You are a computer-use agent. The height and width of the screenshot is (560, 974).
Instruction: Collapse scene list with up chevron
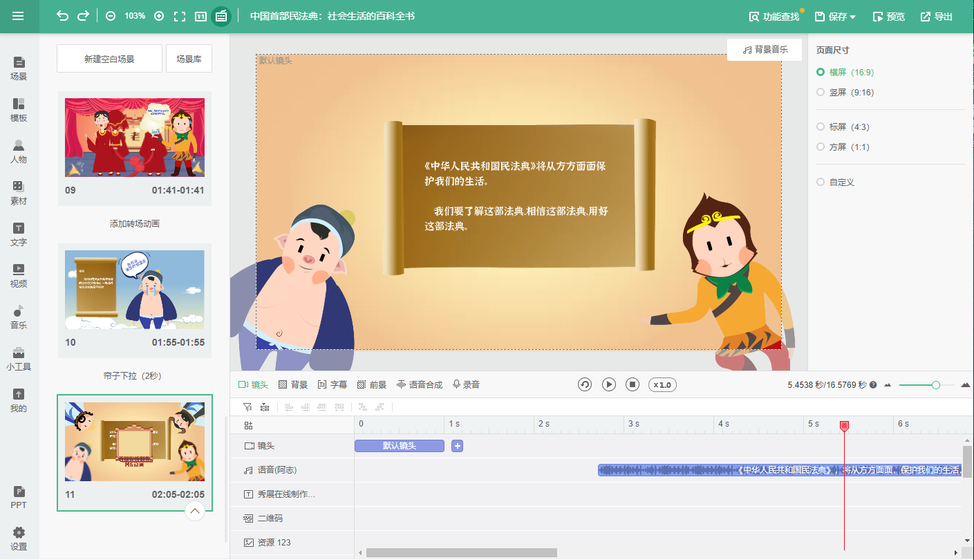click(x=195, y=512)
